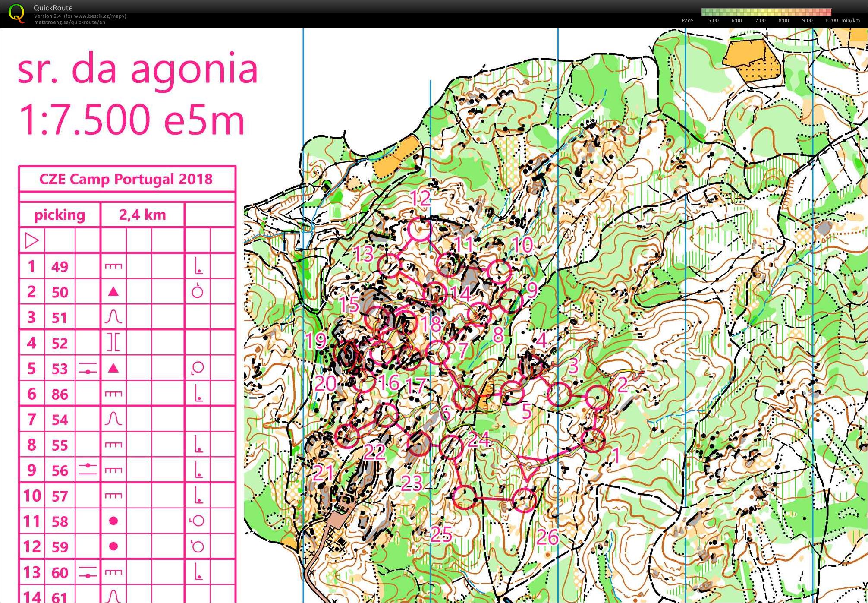Click the 'CZE Camp Portugal 2018' header cell
The height and width of the screenshot is (603, 868).
click(126, 179)
